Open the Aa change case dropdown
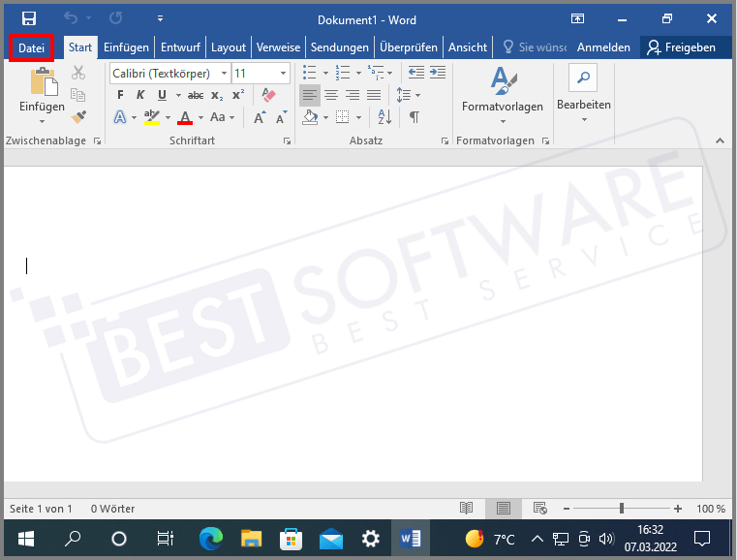737x560 pixels. 222,117
